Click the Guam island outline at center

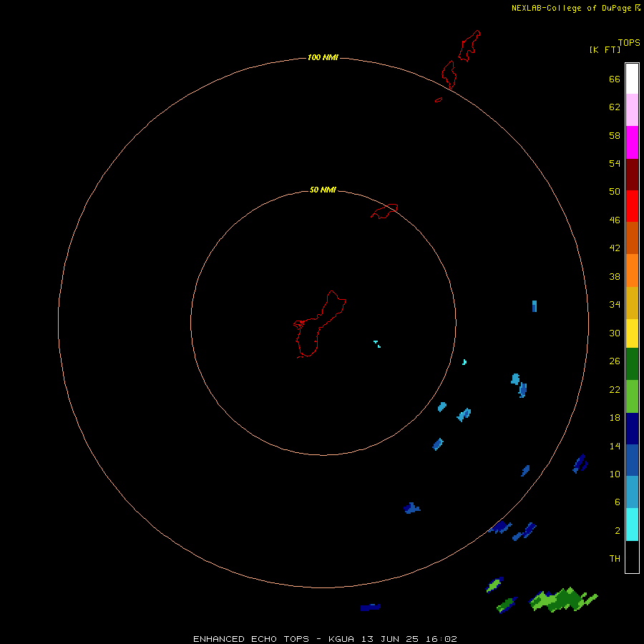coord(320,324)
